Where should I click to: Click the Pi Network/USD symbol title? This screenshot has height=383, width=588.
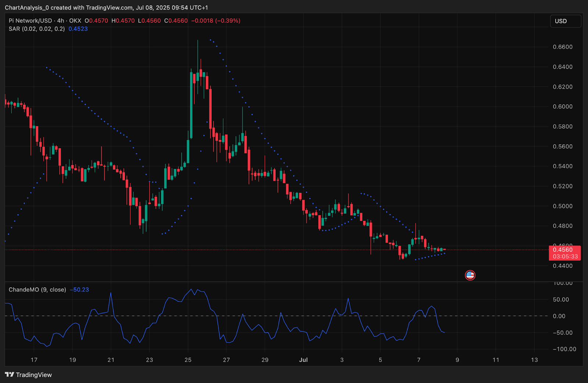pyautogui.click(x=31, y=21)
